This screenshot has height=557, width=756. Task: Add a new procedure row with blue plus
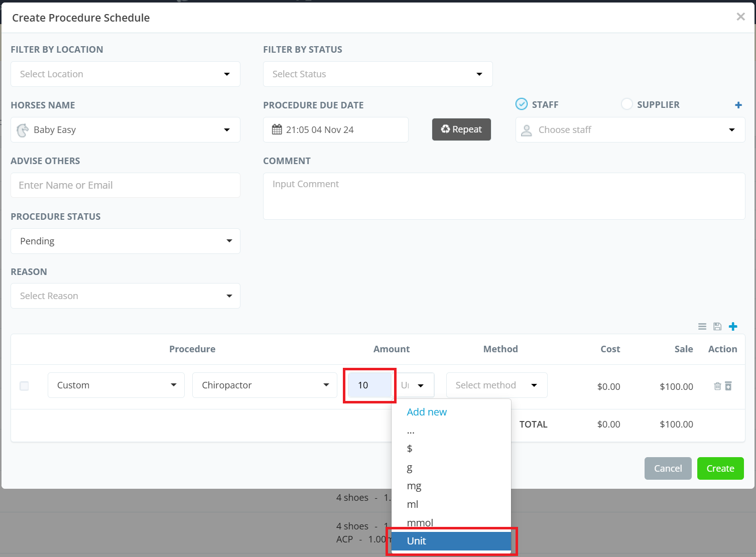click(x=733, y=327)
